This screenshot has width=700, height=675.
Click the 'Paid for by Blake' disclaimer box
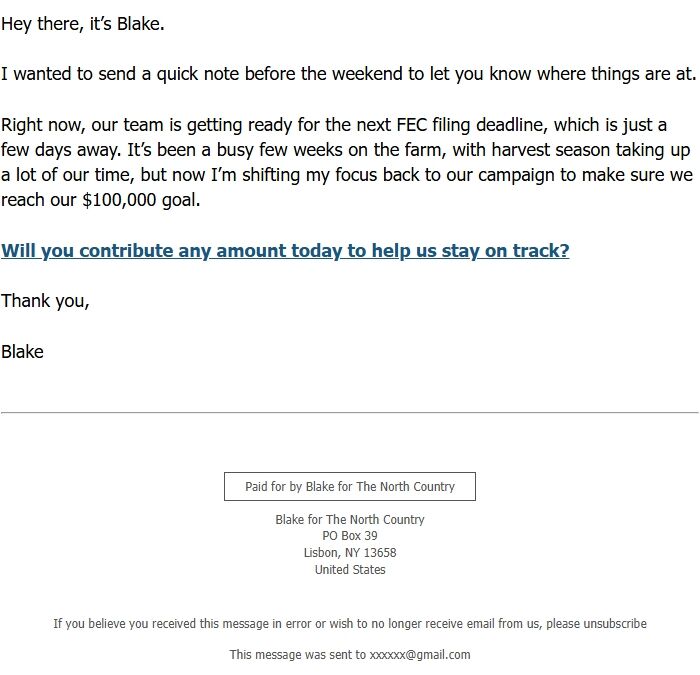tap(350, 487)
